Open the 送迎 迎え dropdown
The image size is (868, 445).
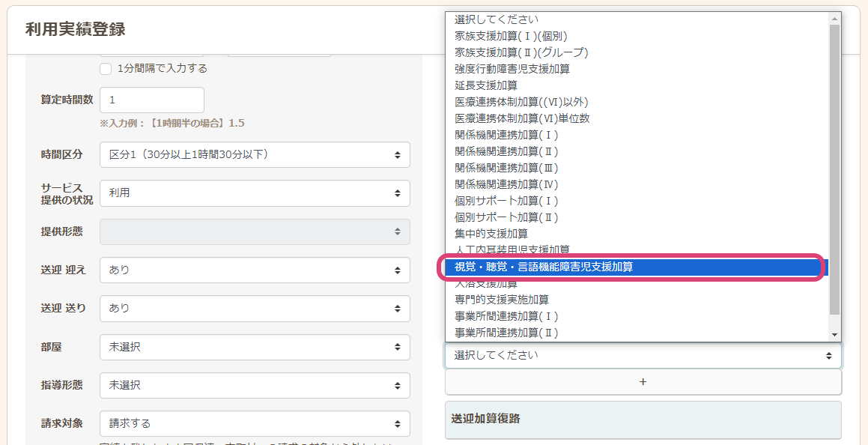[x=255, y=270]
